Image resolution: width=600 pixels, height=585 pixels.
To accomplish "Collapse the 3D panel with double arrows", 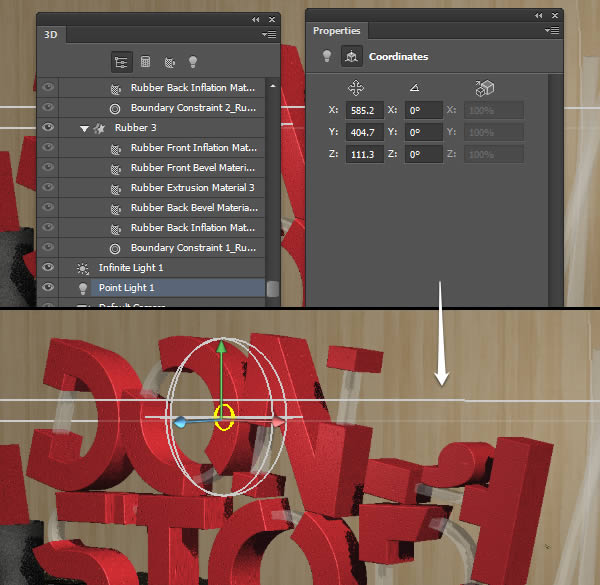I will pyautogui.click(x=256, y=19).
